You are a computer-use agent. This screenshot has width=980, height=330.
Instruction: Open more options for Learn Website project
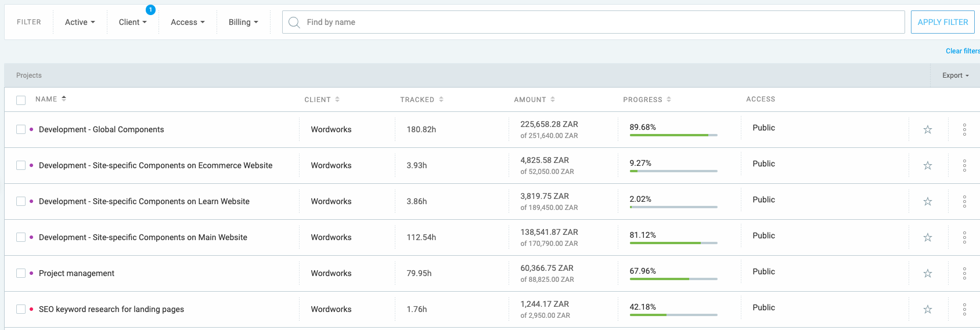[x=964, y=201]
